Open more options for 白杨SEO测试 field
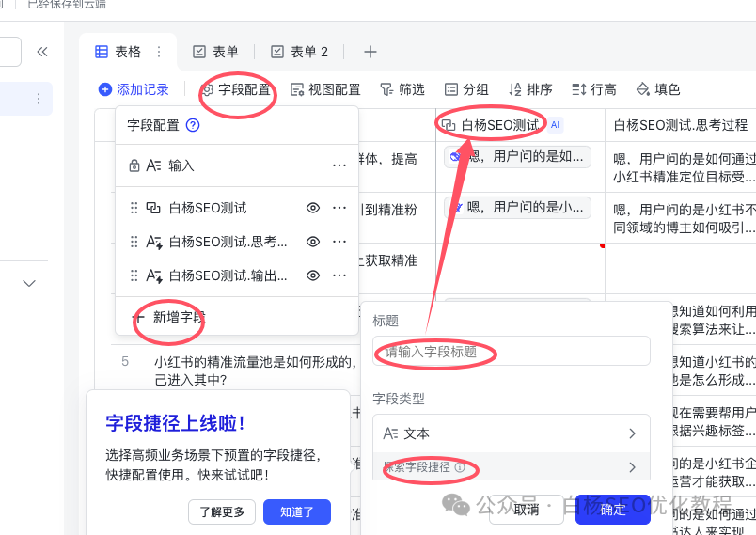The height and width of the screenshot is (535, 756). pyautogui.click(x=339, y=208)
